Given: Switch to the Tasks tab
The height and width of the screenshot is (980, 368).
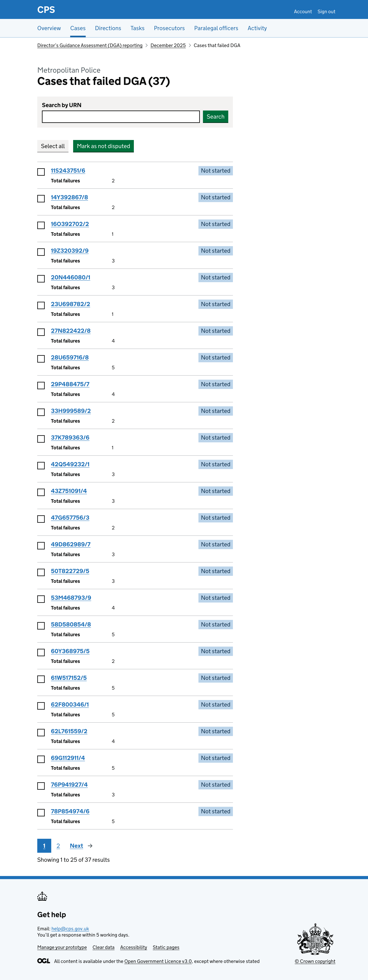Looking at the screenshot, I should [137, 28].
